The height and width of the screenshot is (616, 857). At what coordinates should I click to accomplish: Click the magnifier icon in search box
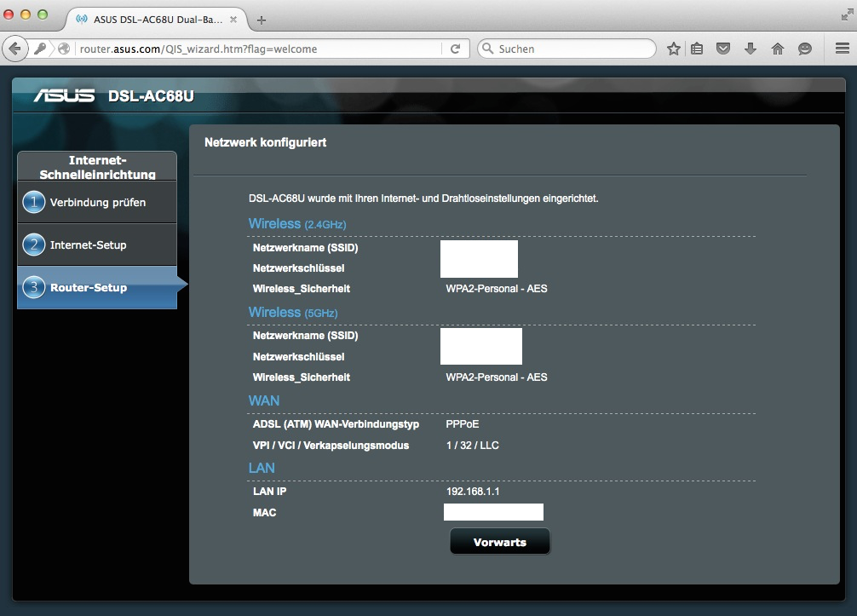click(487, 49)
